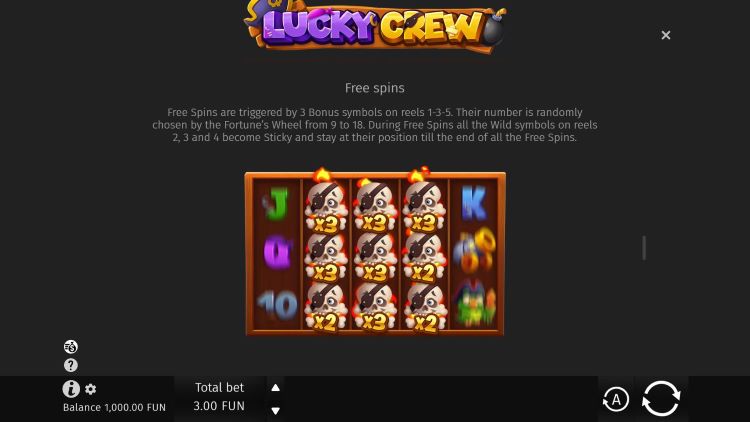Click the Balance 1,000.00 FUN label
Viewport: 750px width, 422px height.
click(114, 407)
